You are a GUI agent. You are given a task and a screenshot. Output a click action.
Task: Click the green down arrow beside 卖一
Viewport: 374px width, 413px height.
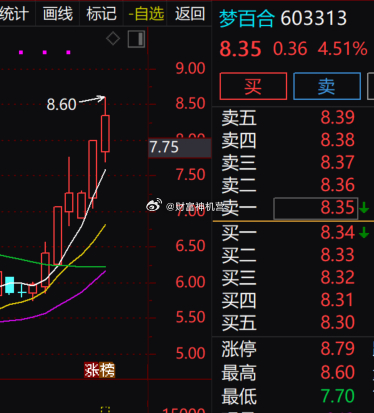(x=364, y=208)
